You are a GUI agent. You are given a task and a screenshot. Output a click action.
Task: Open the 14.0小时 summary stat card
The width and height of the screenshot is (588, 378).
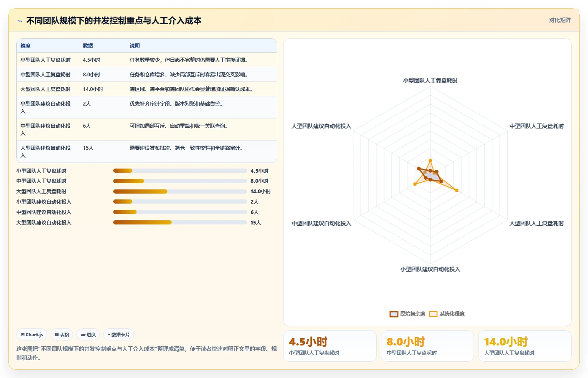(x=525, y=346)
